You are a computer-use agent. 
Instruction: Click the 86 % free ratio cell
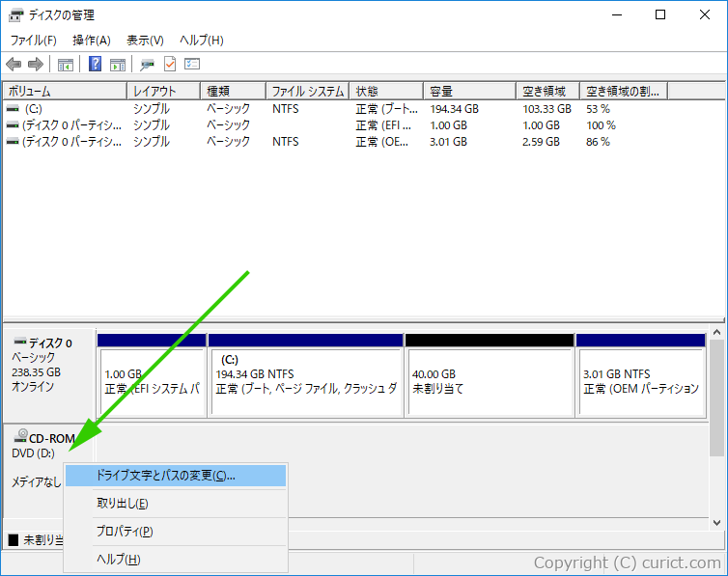point(598,142)
